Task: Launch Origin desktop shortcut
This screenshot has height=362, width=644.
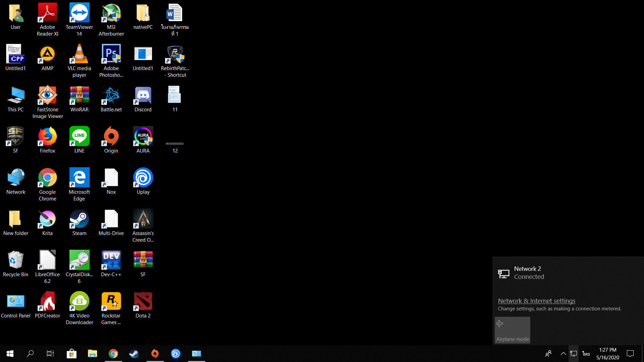Action: (111, 140)
